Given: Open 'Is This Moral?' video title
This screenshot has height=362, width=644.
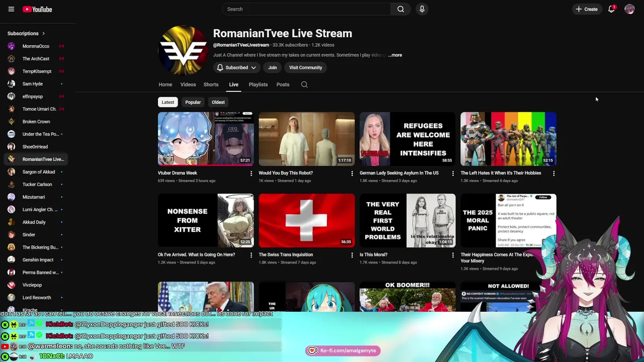Looking at the screenshot, I should [x=373, y=254].
